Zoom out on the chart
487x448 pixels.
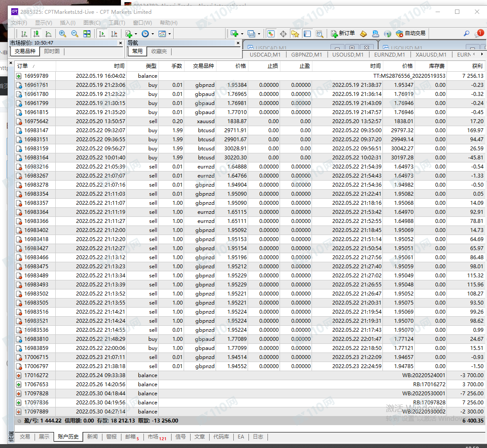[x=75, y=33]
